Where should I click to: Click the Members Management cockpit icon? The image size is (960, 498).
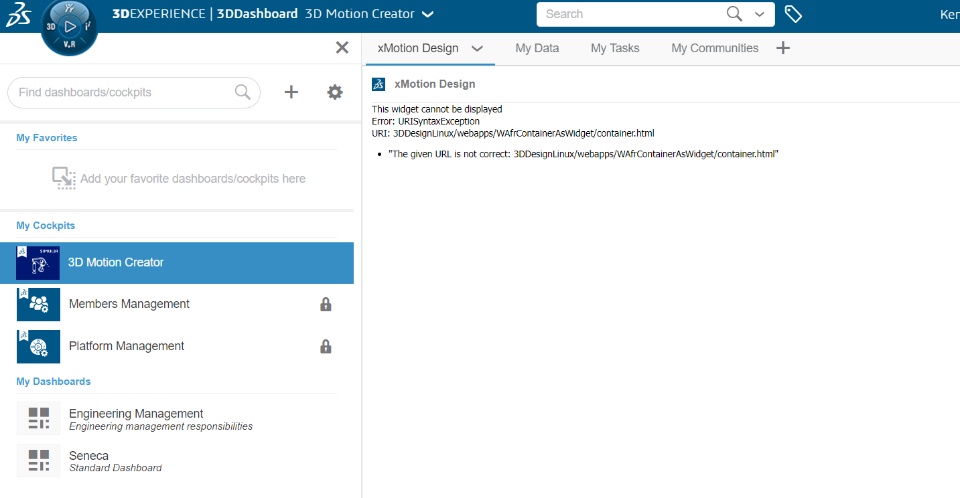coord(39,304)
